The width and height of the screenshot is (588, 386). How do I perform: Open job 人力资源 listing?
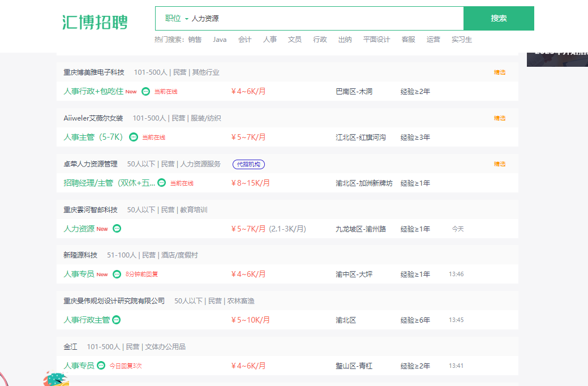pos(79,229)
